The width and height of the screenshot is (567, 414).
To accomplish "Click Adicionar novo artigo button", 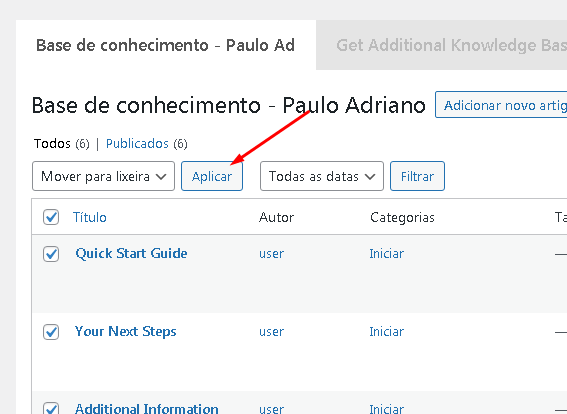I will point(501,105).
